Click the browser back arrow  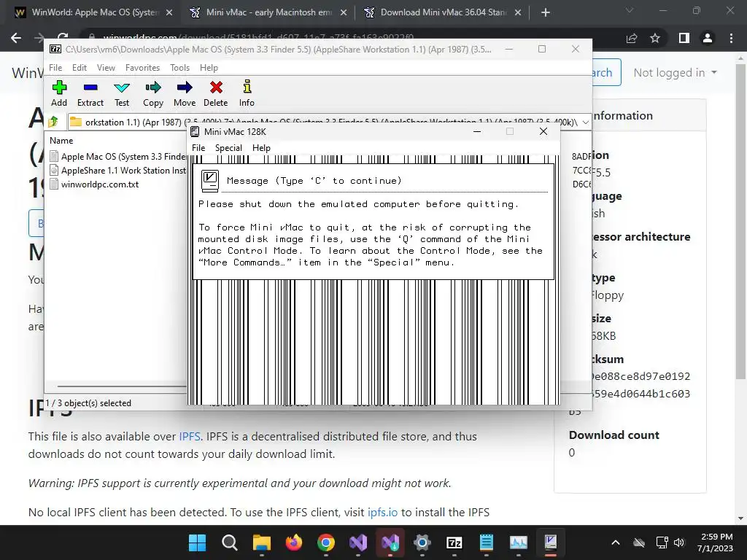(x=16, y=38)
